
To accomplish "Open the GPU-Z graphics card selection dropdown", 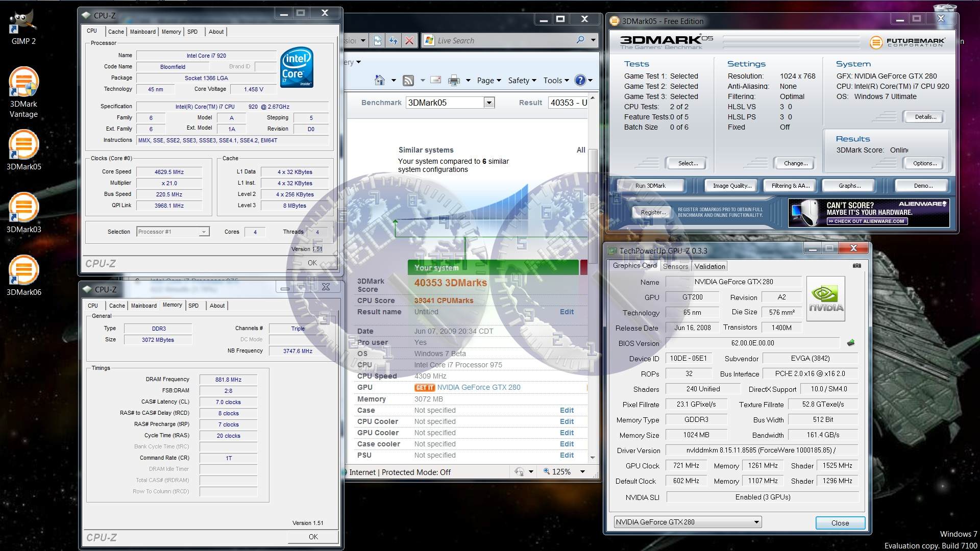I will tap(756, 522).
